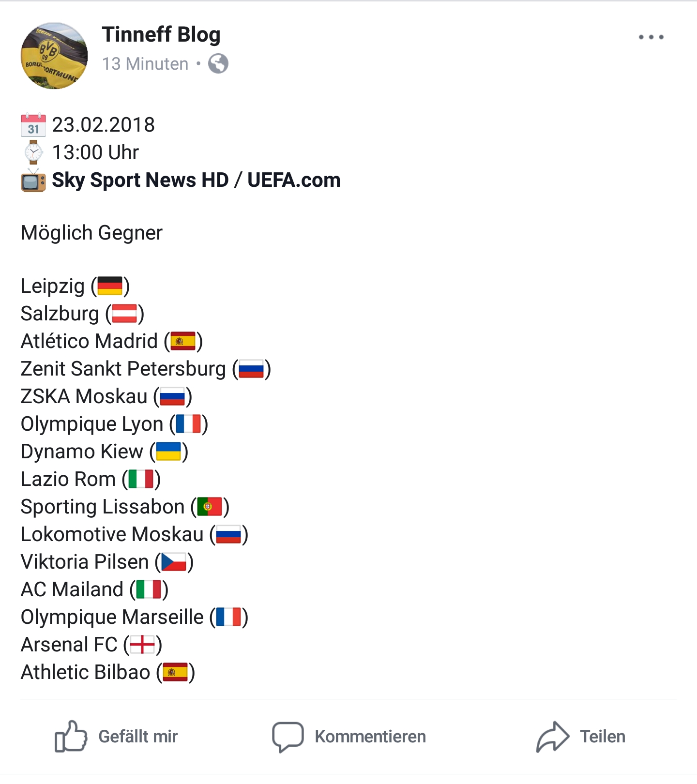This screenshot has width=697, height=784.
Task: Click the thumbs-up icon
Action: pyautogui.click(x=71, y=736)
